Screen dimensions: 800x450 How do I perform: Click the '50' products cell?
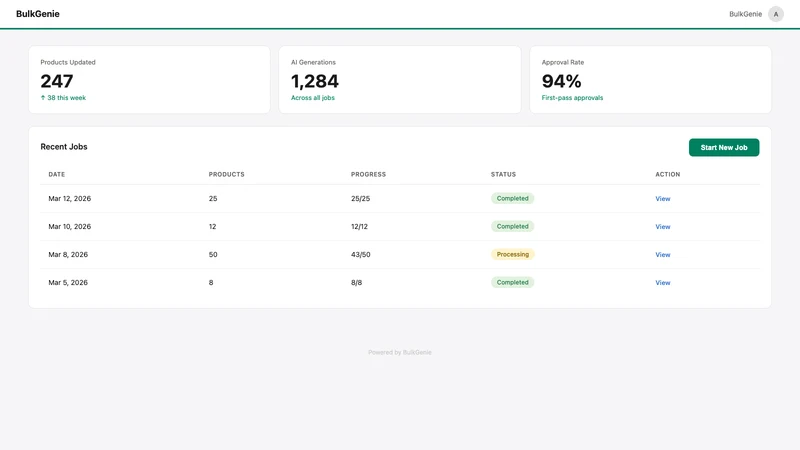point(213,255)
